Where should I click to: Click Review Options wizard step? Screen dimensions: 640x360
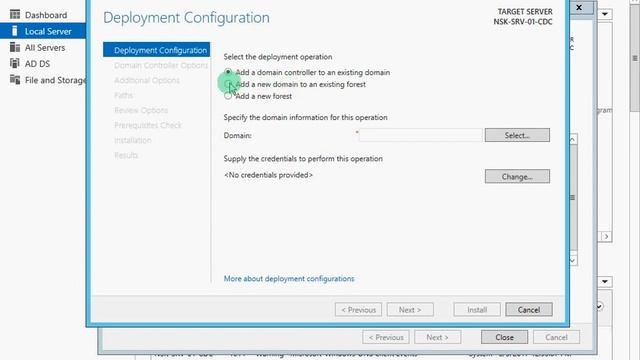coord(141,110)
